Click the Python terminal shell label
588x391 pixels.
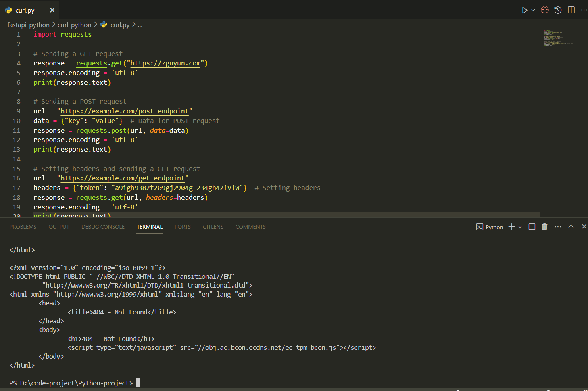[490, 227]
